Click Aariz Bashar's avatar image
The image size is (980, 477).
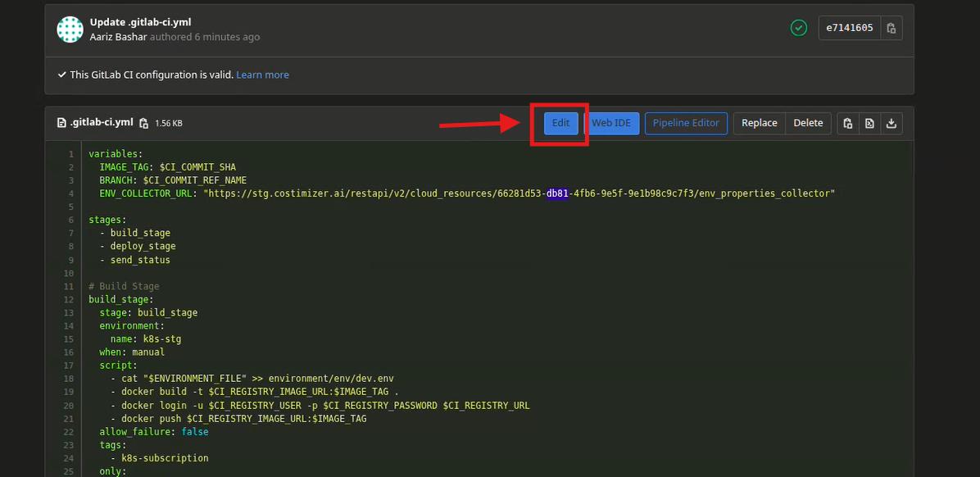(x=70, y=30)
